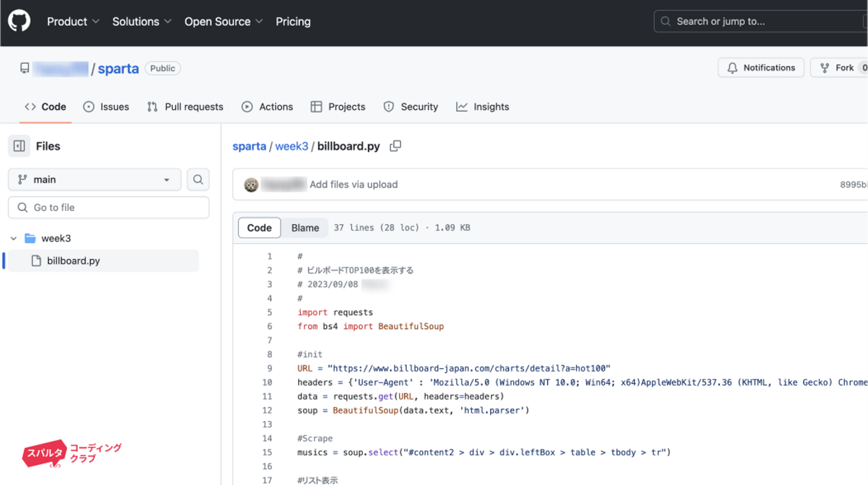The height and width of the screenshot is (485, 868).
Task: Fork the sparta repository
Action: [x=838, y=68]
